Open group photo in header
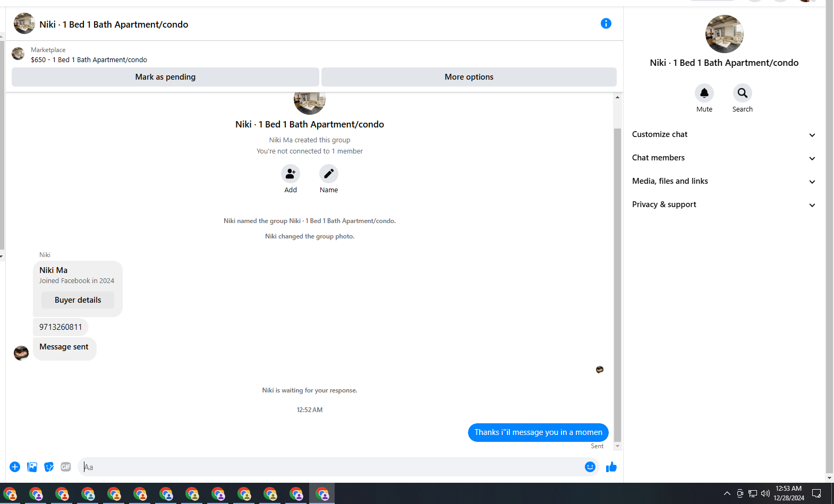Viewport: 834px width, 504px height. [24, 23]
